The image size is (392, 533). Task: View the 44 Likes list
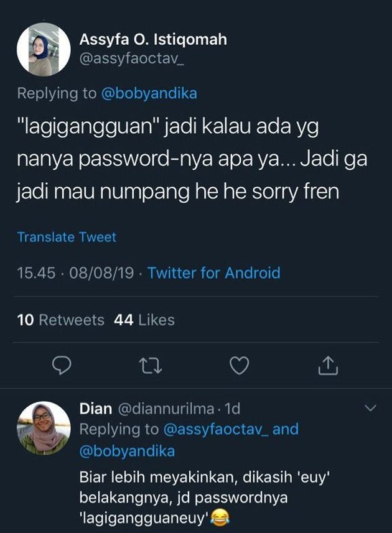pos(144,320)
